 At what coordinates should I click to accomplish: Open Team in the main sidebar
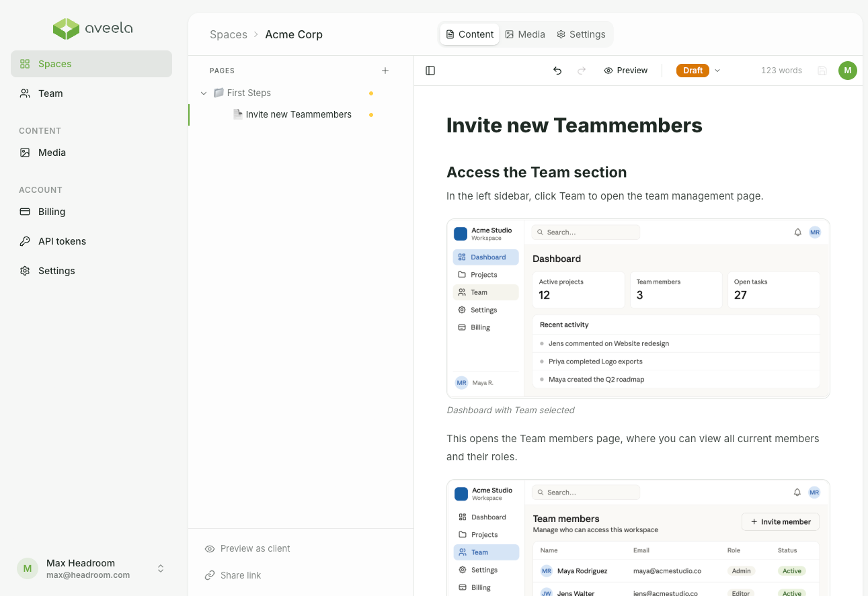(x=91, y=93)
